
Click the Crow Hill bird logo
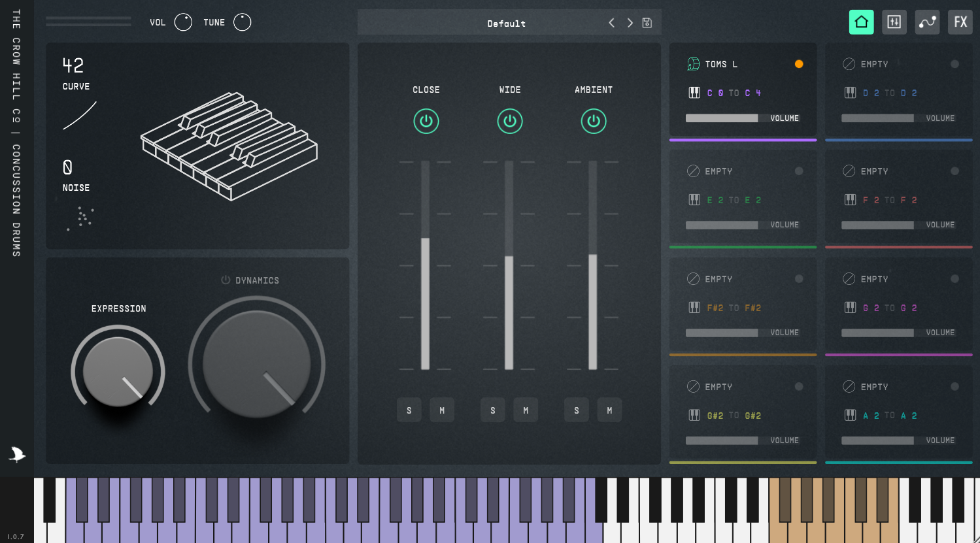click(x=17, y=454)
